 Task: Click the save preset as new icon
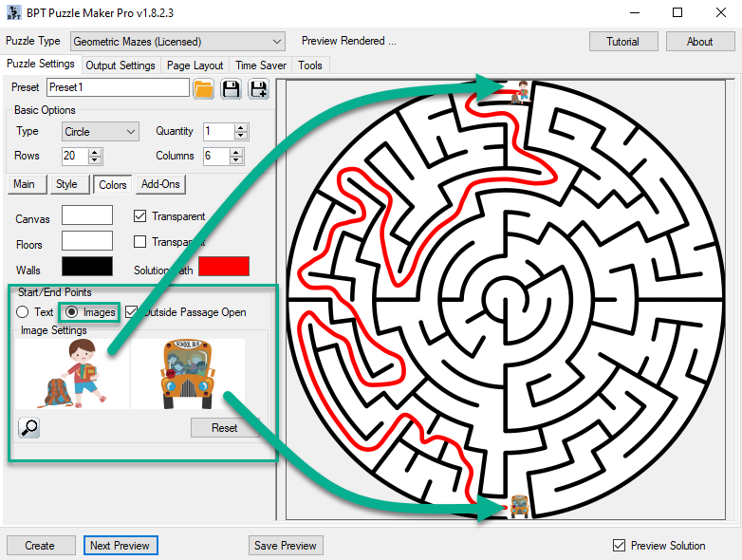click(x=258, y=89)
